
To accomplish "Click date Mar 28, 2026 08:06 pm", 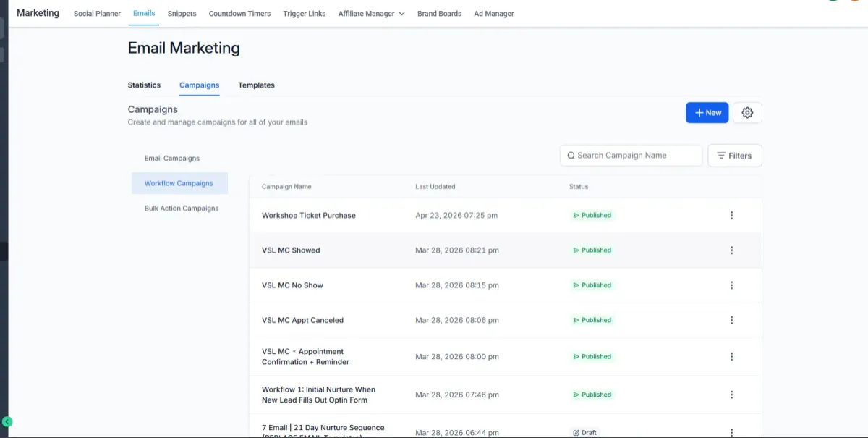I will pos(457,320).
